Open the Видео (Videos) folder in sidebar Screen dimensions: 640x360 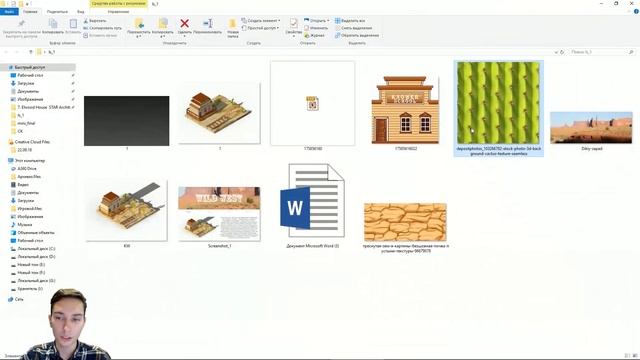click(23, 184)
